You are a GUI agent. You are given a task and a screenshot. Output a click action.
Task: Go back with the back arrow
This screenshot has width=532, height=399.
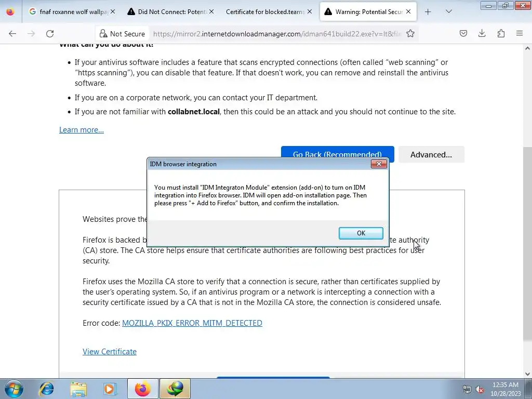[12, 34]
